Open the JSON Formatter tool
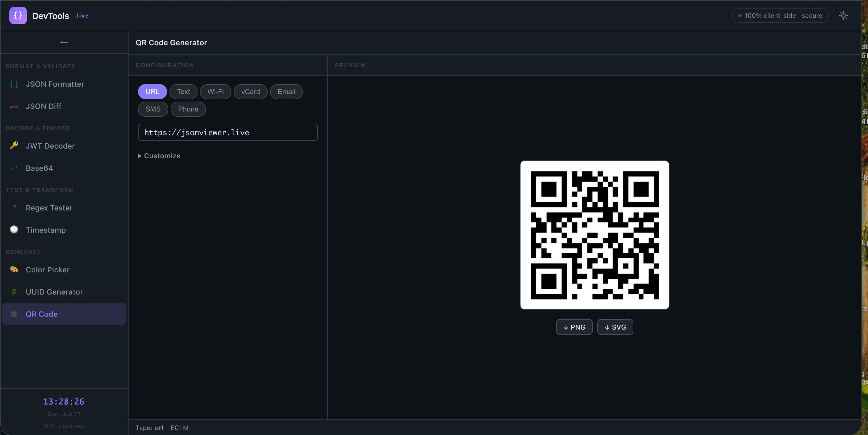This screenshot has width=868, height=435. tap(64, 84)
